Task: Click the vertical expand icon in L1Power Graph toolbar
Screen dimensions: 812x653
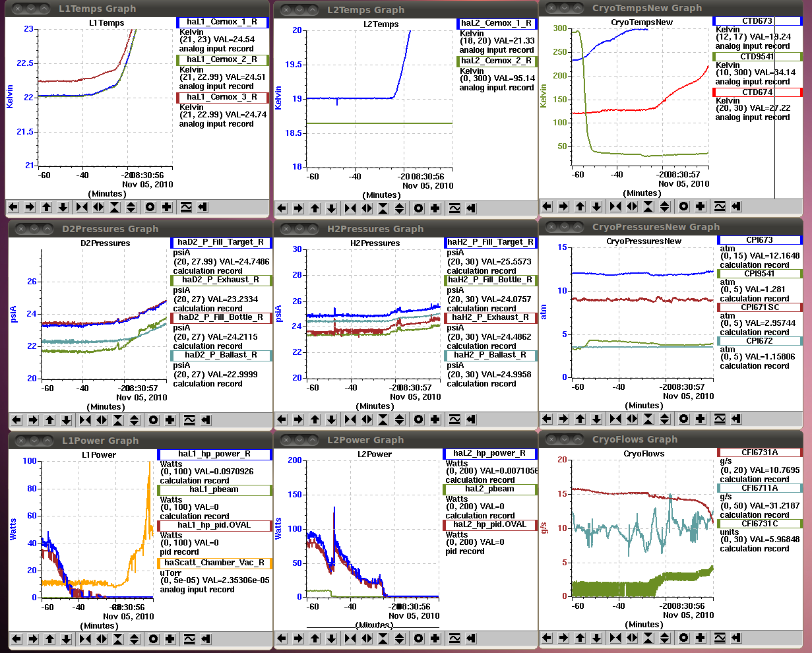Action: tap(135, 639)
